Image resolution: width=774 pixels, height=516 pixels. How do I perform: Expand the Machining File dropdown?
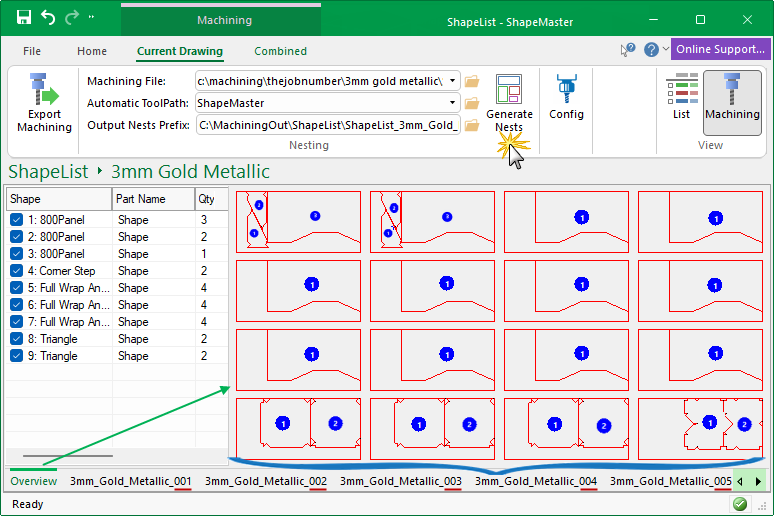click(454, 81)
